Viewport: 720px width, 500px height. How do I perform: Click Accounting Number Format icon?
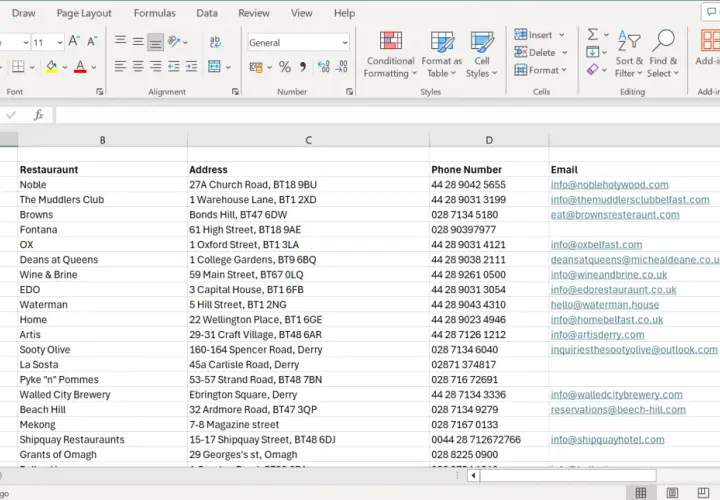point(256,67)
